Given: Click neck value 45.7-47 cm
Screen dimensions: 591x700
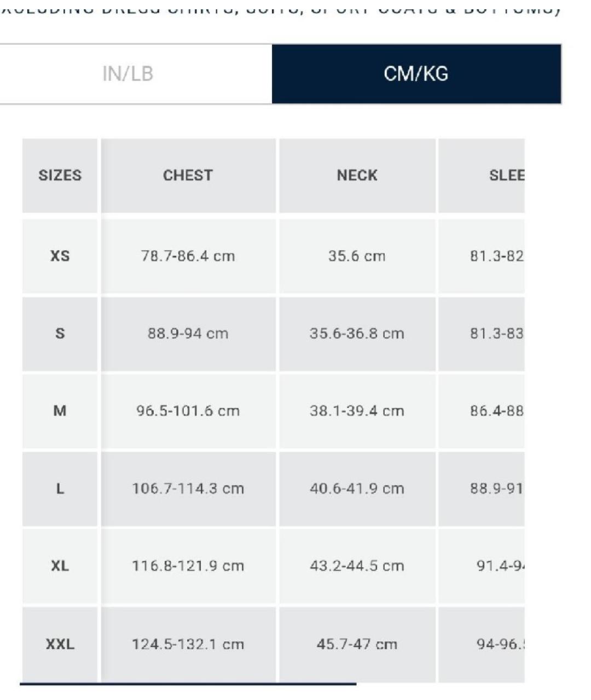Looking at the screenshot, I should [357, 644].
